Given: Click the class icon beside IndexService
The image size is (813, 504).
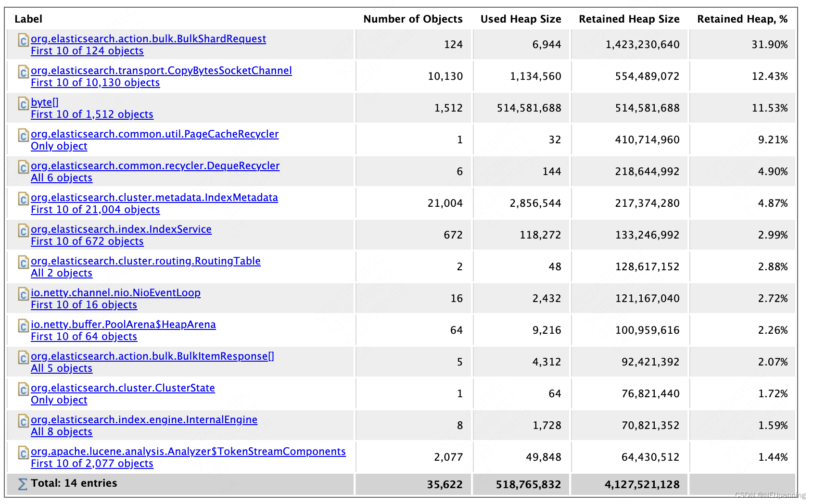Looking at the screenshot, I should pyautogui.click(x=23, y=230).
